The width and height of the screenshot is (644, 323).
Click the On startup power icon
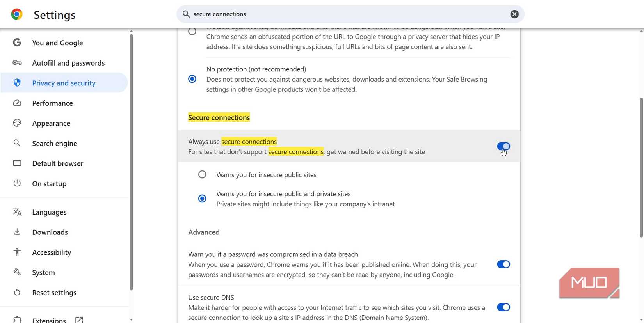click(17, 183)
